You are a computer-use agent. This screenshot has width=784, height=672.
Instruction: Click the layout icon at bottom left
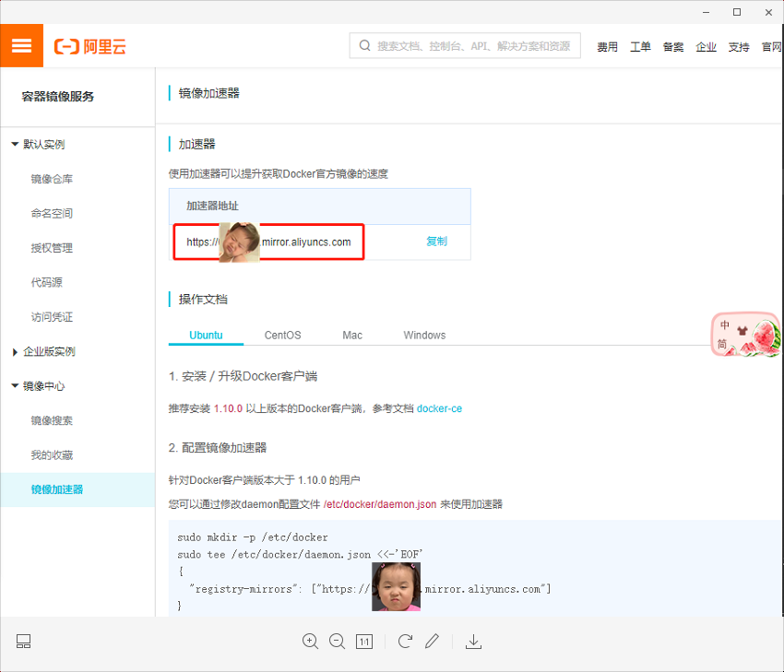[x=23, y=641]
